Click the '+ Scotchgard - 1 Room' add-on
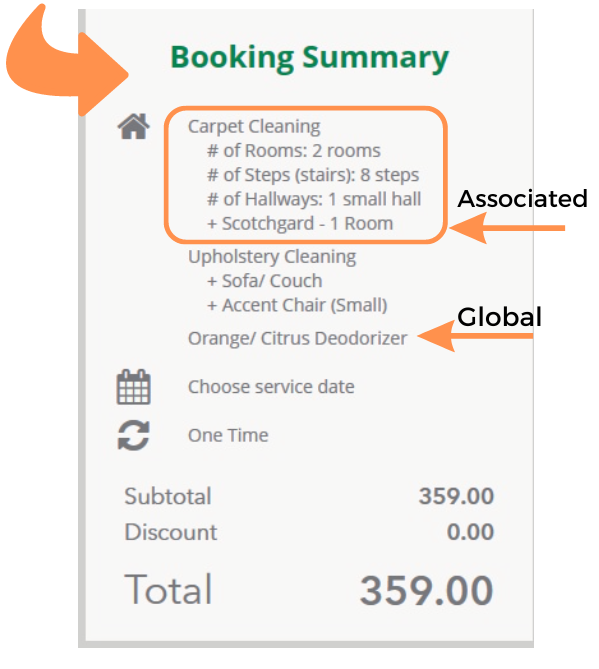 pos(300,224)
